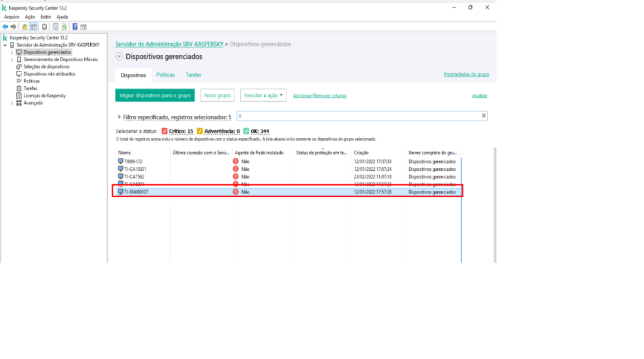The image size is (644, 359).
Task: Sort by Status de proteção column header
Action: click(x=323, y=153)
